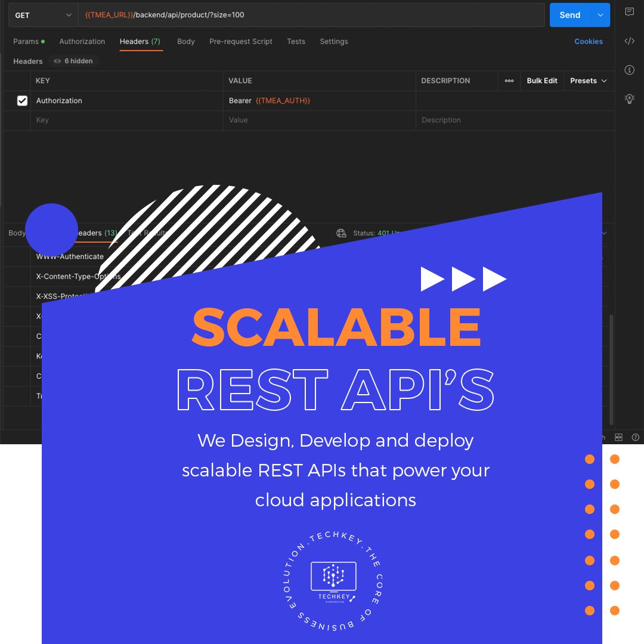Select the WWW-Authenticate response header
Screen dimensions: 644x644
click(70, 256)
